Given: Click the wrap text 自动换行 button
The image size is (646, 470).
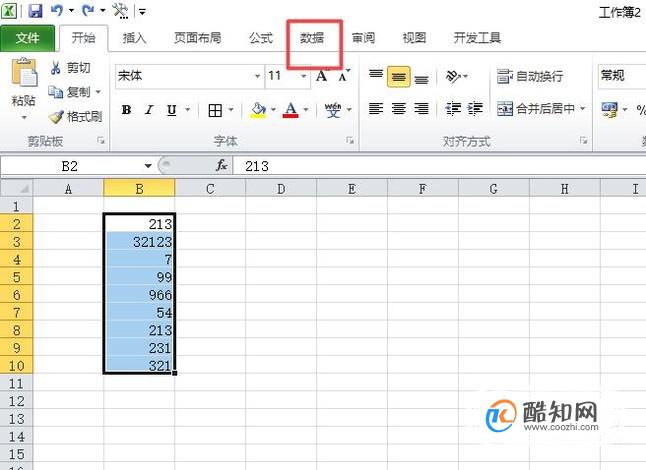Looking at the screenshot, I should pos(530,76).
